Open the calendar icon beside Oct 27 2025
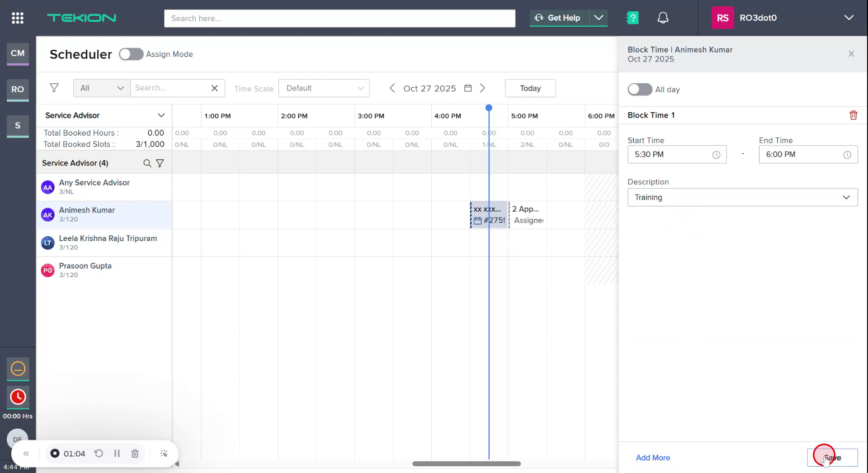 pyautogui.click(x=467, y=88)
